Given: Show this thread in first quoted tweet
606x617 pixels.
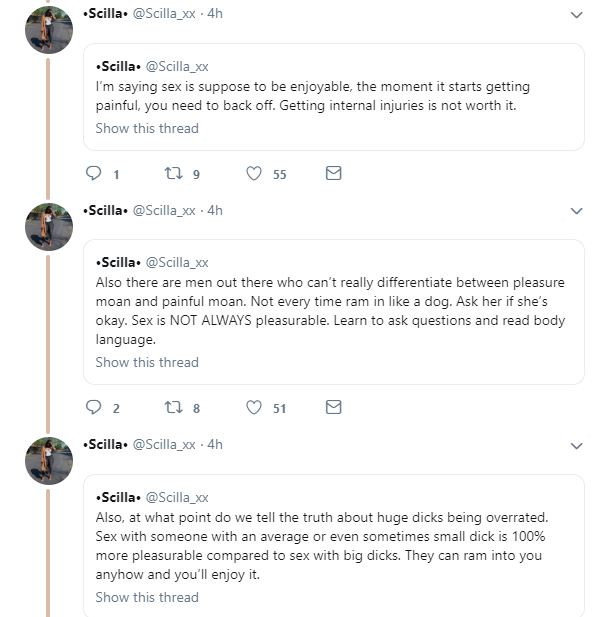Looking at the screenshot, I should click(147, 128).
